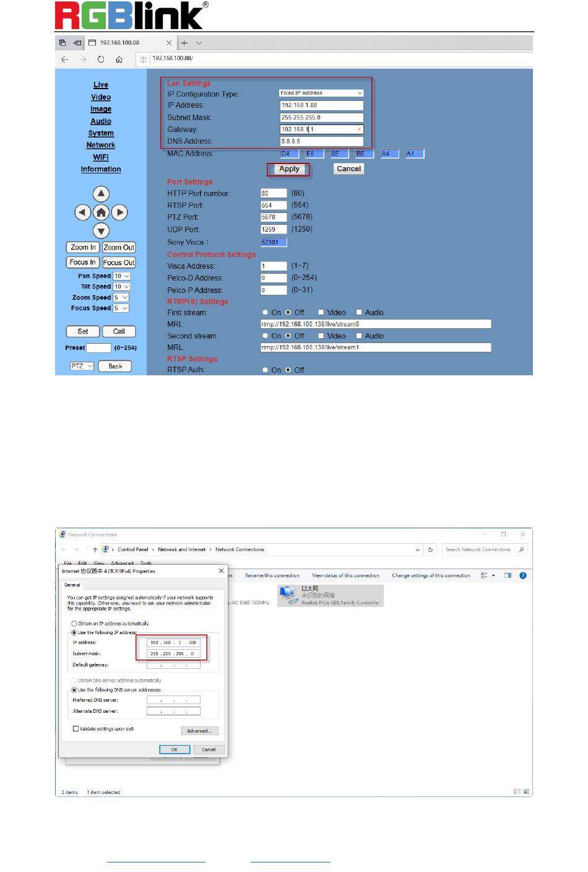
Task: Click the Focus Out button
Action: point(119,263)
